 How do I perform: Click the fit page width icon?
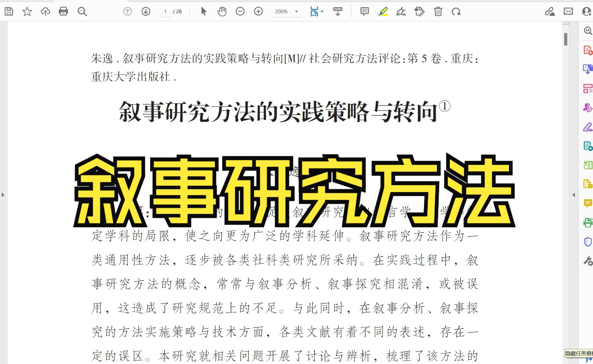point(314,12)
